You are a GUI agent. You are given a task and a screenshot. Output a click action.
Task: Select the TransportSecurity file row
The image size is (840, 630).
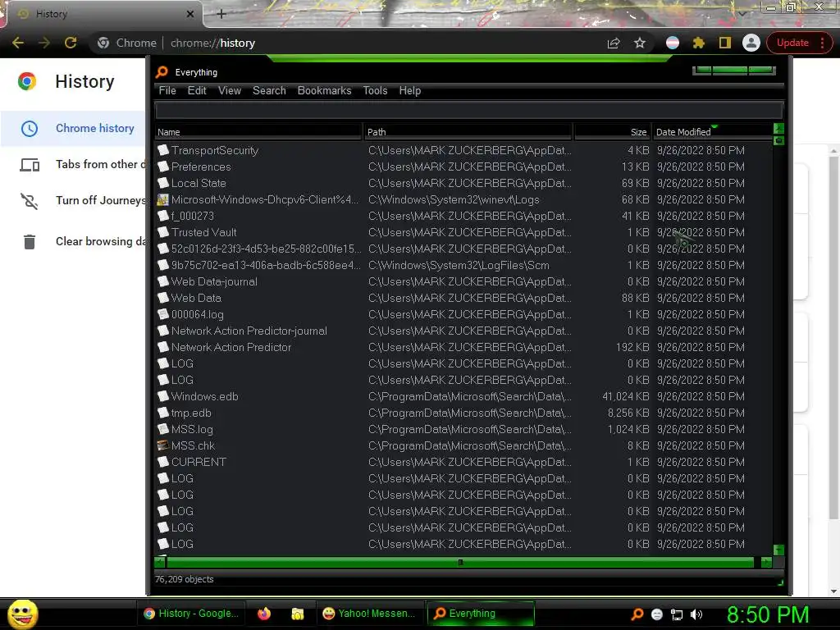click(463, 151)
